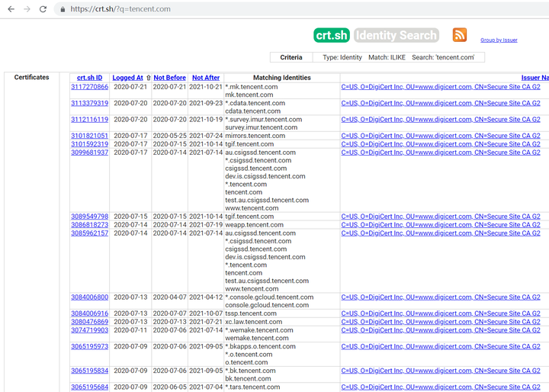The width and height of the screenshot is (549, 392).
Task: Sort by Not Before column header
Action: click(170, 78)
